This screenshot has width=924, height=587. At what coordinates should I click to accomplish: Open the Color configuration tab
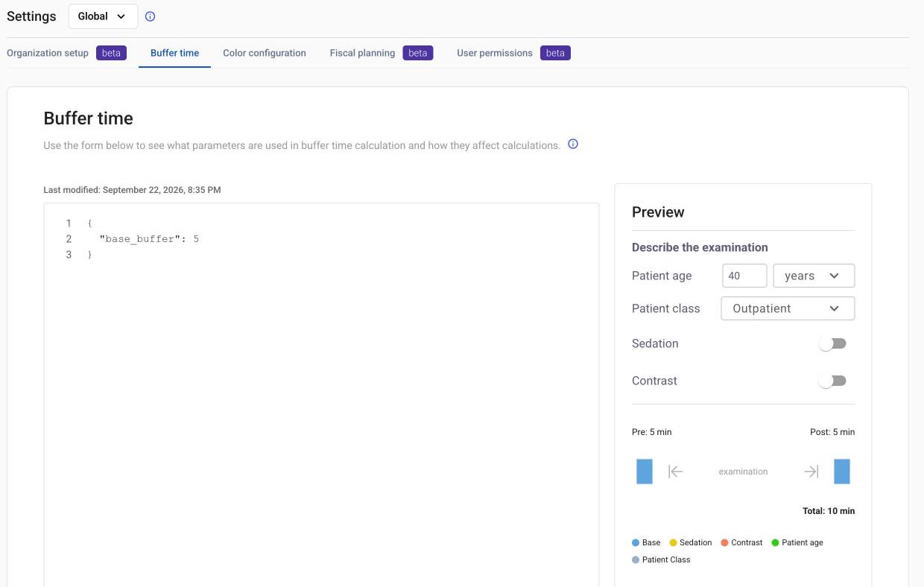pos(265,53)
